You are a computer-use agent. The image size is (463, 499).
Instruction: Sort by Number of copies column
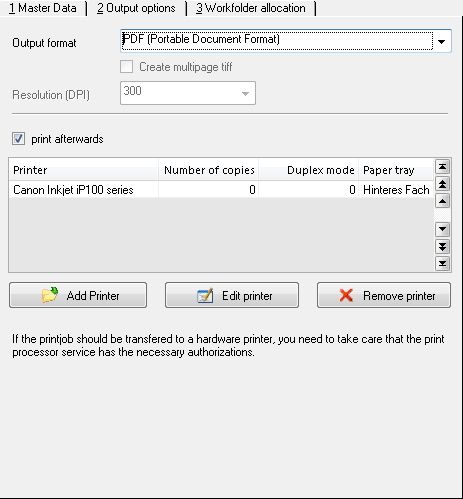(x=209, y=170)
